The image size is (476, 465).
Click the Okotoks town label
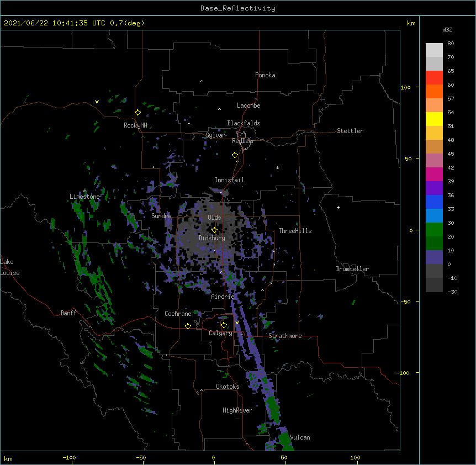tap(228, 387)
